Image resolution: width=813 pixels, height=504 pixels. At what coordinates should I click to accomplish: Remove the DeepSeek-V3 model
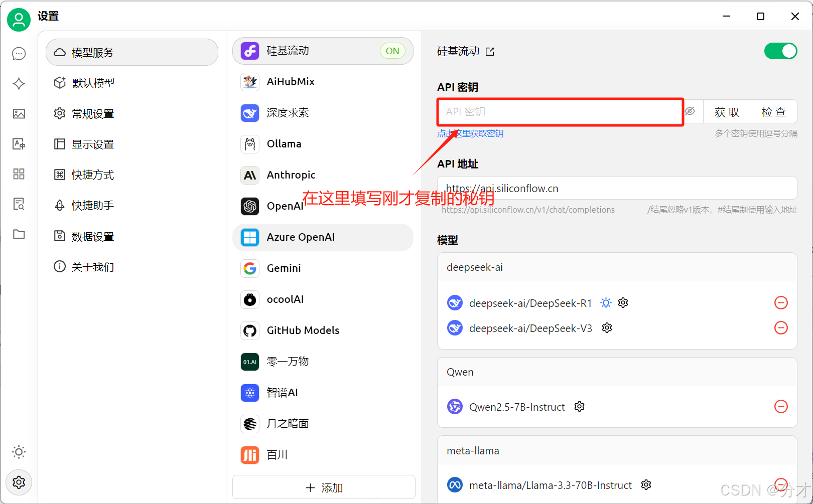781,328
